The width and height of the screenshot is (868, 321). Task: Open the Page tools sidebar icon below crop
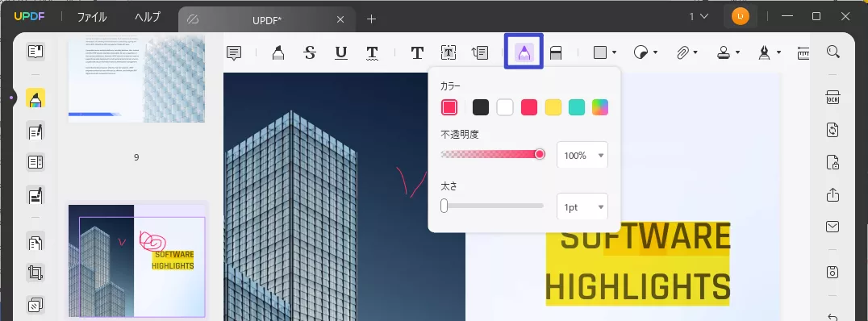[x=35, y=304]
